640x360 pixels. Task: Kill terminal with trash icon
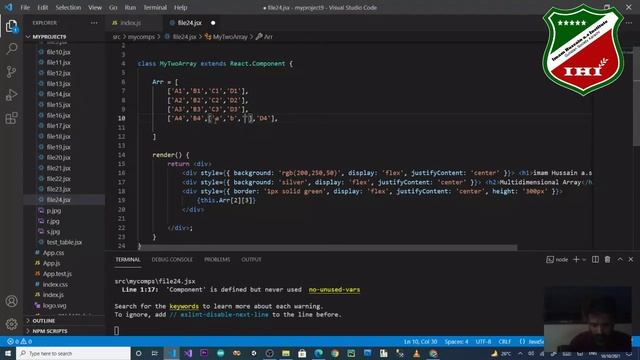point(608,260)
